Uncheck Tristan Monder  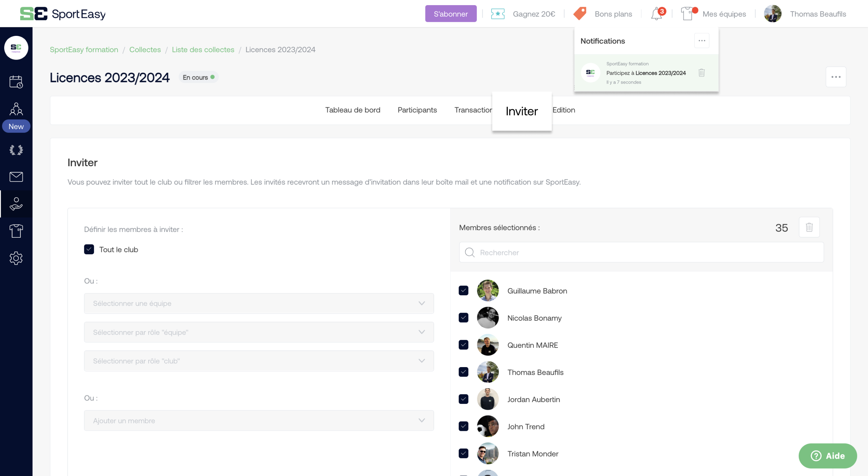(x=464, y=453)
